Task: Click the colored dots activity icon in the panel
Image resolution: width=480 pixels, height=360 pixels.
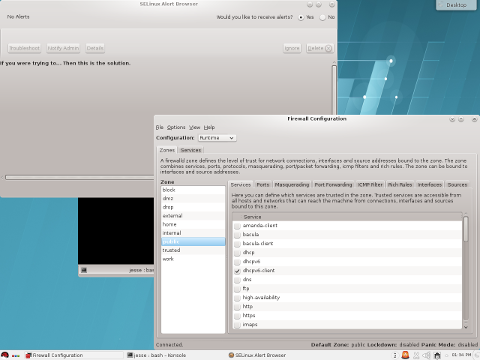Action: tap(16, 356)
